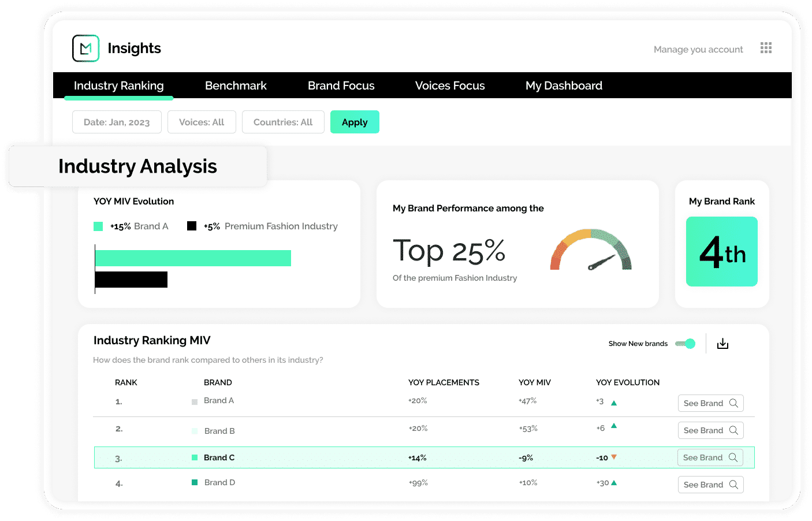Click the green Brand A legend swatch
Viewport: 812px width, 521px height.
[98, 226]
